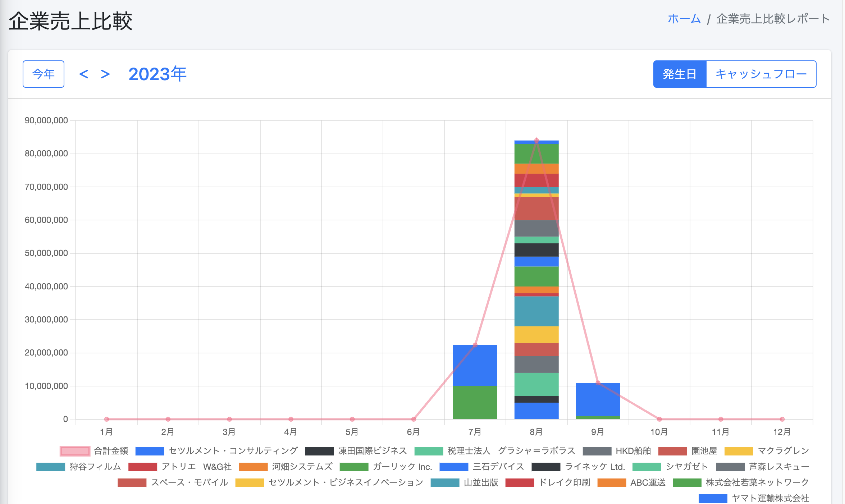Click the 1月 line data point
Screen dimensions: 845x504
106,419
